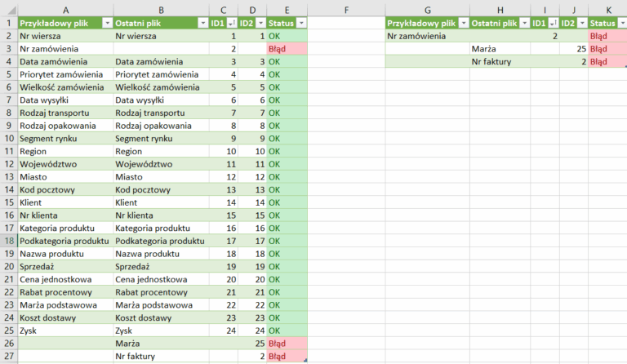
Task: Expand the ID2 filter arrow in column D
Action: [260, 24]
